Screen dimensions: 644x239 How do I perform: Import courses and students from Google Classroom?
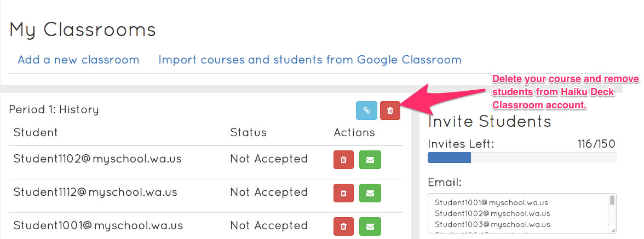click(x=309, y=60)
